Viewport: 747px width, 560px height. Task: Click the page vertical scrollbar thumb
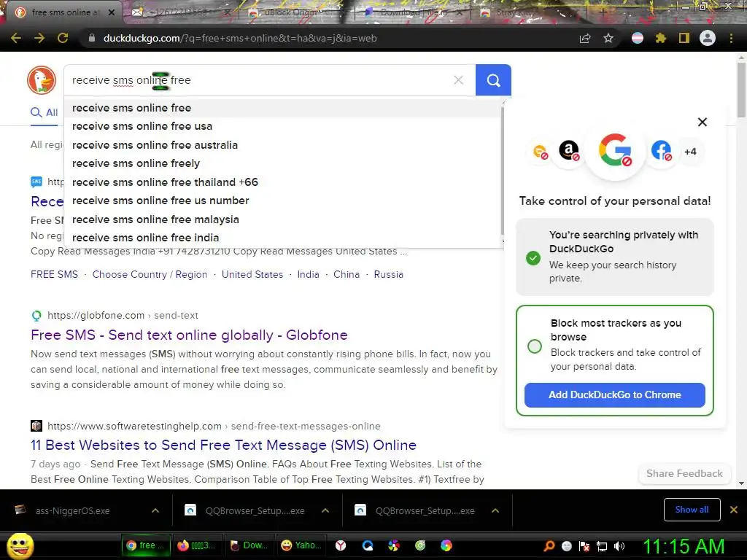click(x=741, y=89)
